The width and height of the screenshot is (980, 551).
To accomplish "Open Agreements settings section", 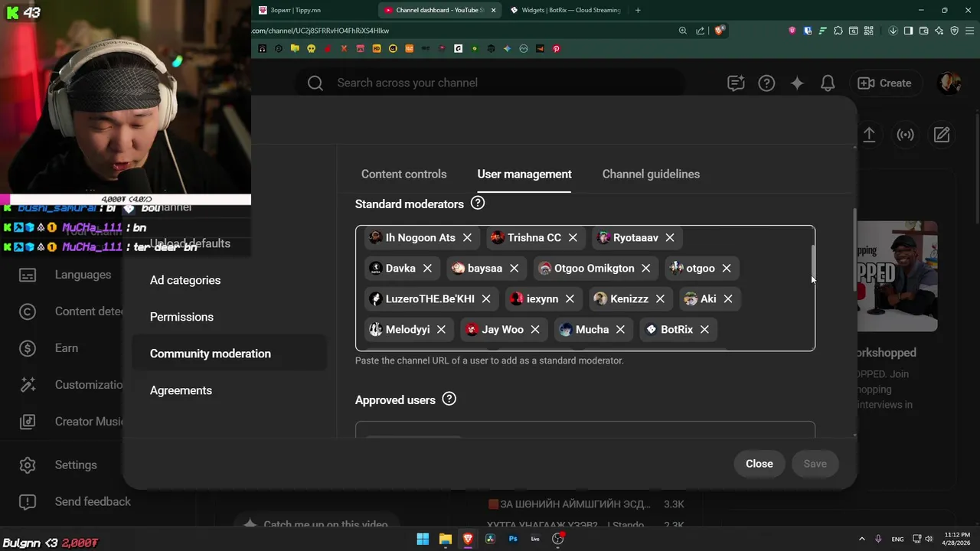I will tap(181, 390).
